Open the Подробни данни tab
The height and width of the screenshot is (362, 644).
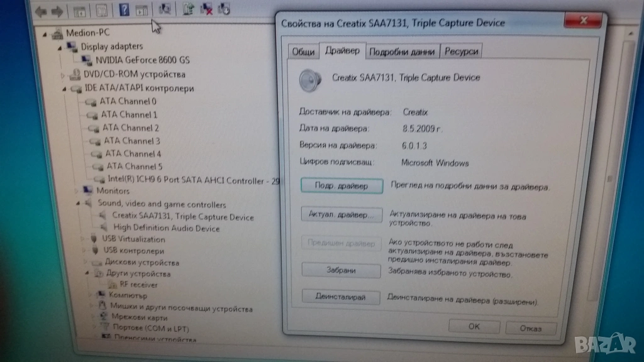402,52
